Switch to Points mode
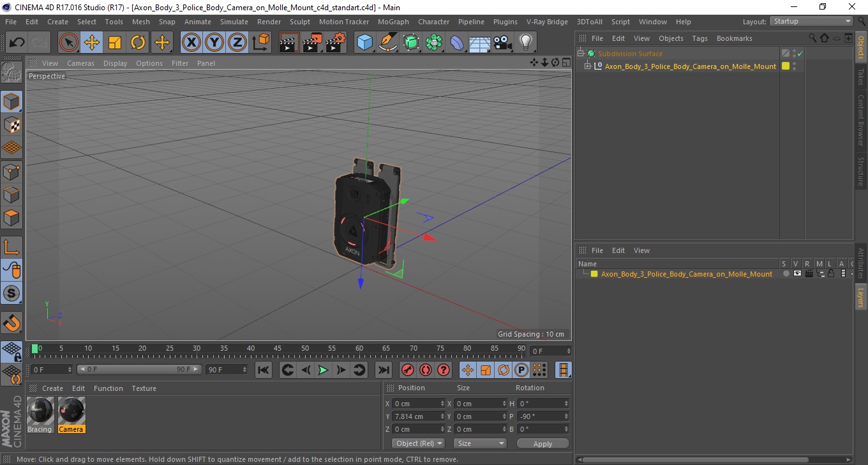 coord(11,171)
